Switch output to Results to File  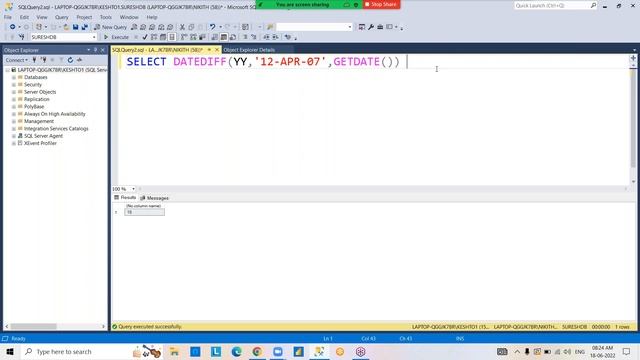(x=233, y=37)
